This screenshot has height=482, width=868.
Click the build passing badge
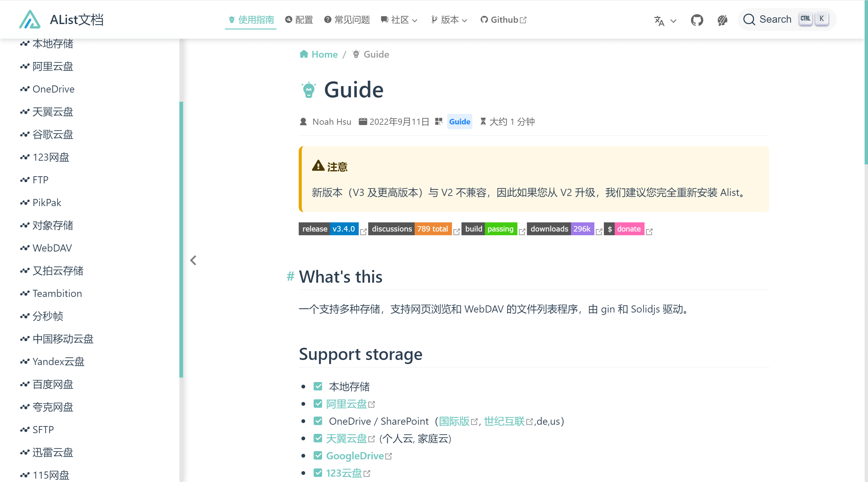coord(489,229)
